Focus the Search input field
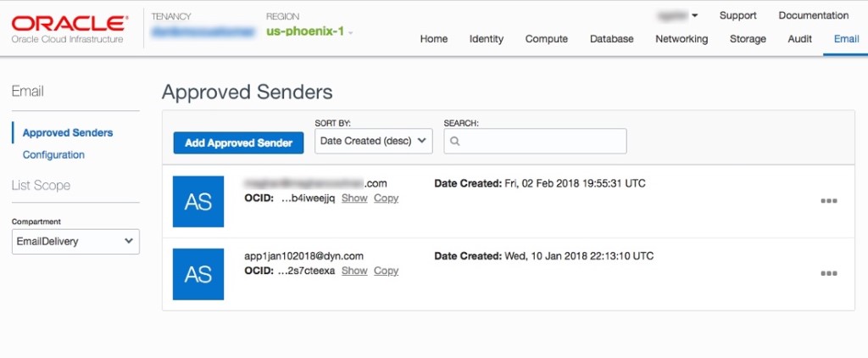 (542, 142)
